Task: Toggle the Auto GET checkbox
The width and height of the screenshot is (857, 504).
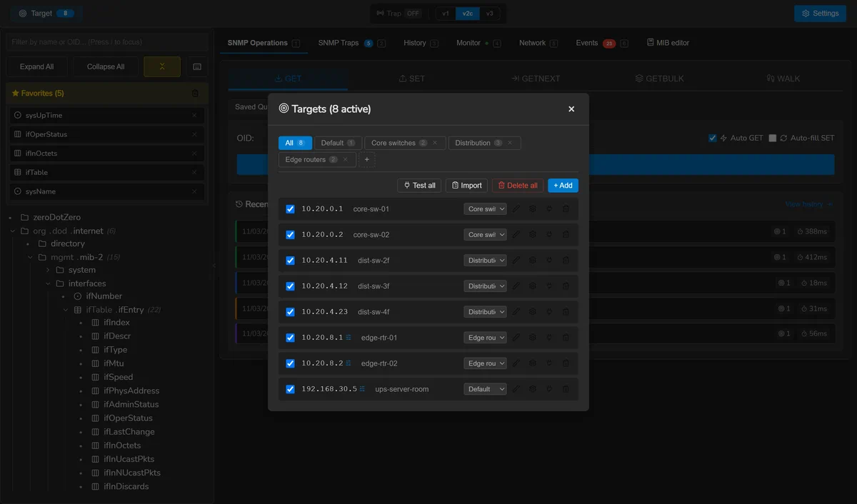Action: point(712,138)
